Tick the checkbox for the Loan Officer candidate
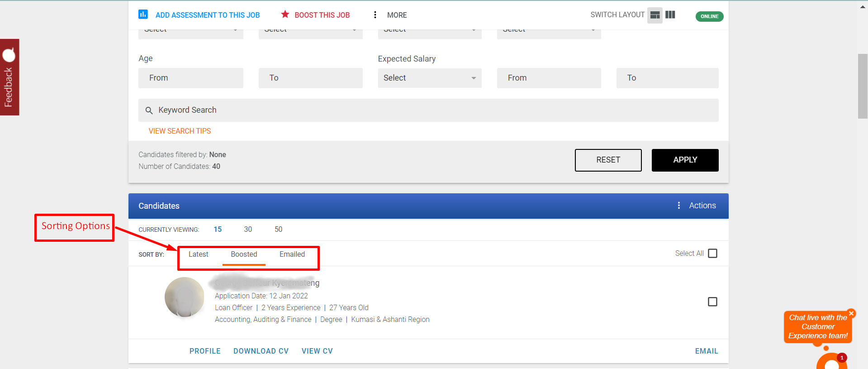Image resolution: width=868 pixels, height=369 pixels. (712, 302)
